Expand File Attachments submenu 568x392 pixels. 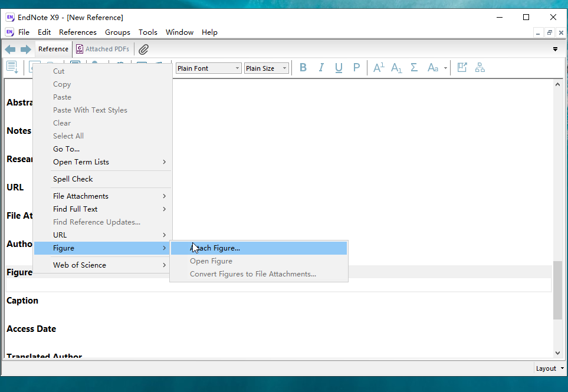click(x=164, y=196)
